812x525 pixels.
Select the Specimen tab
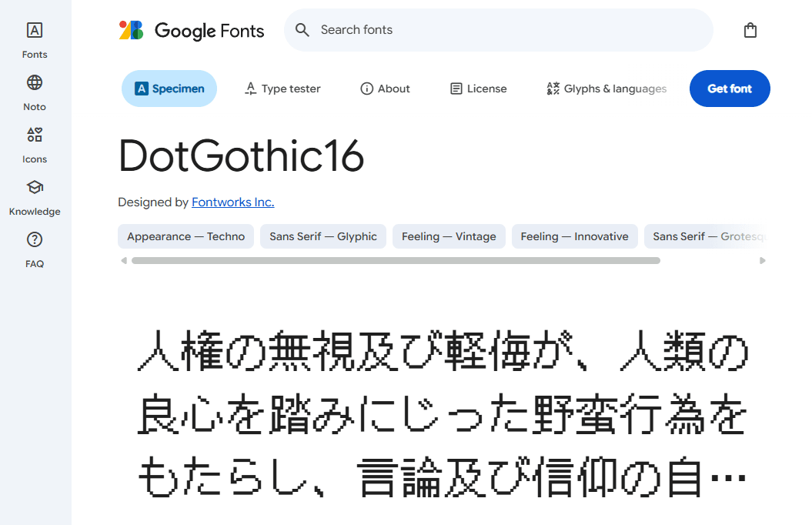pos(169,89)
